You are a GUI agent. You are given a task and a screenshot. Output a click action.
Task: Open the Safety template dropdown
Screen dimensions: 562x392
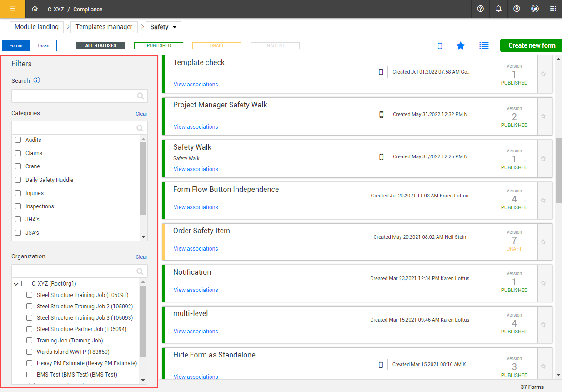(174, 27)
